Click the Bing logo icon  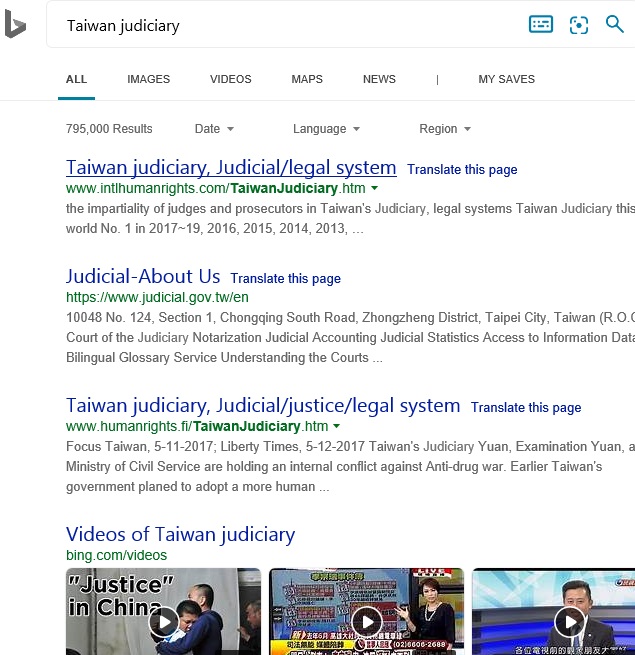(15, 25)
